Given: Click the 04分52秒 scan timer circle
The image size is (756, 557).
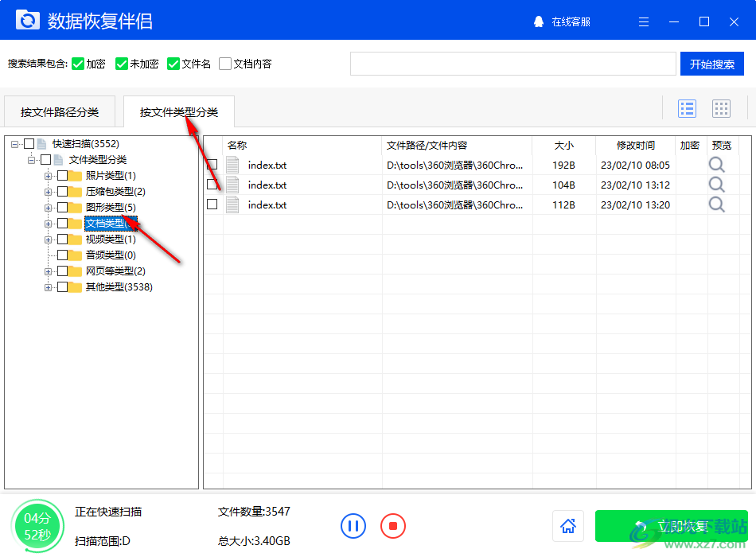Looking at the screenshot, I should [x=37, y=526].
